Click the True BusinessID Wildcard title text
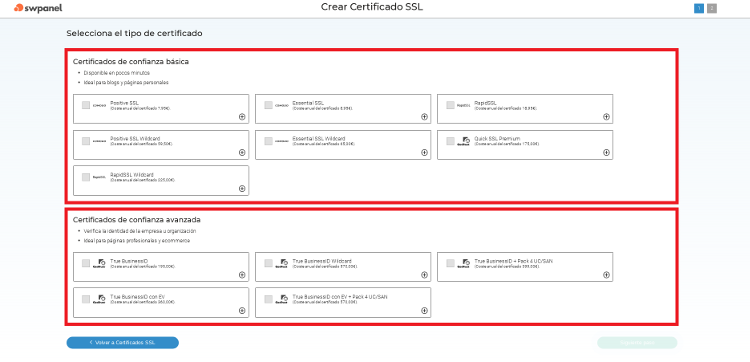Viewport: 750px width, 362px height. coord(322,261)
